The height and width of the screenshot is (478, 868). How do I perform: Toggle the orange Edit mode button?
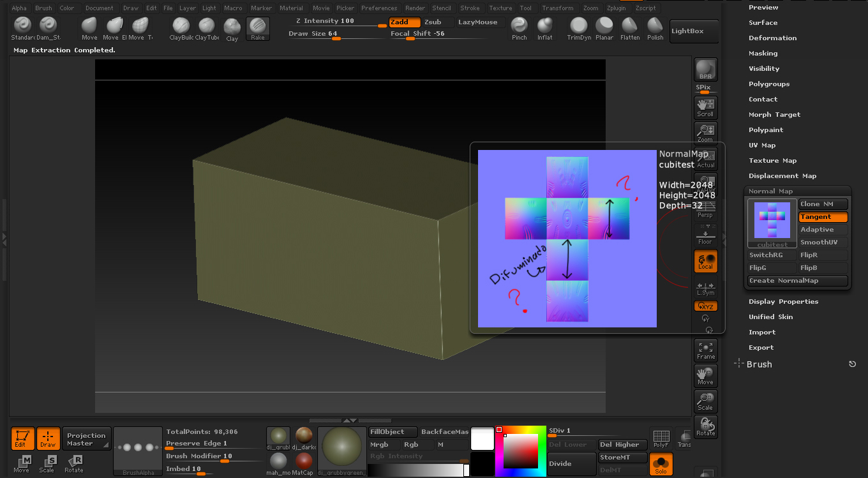23,438
